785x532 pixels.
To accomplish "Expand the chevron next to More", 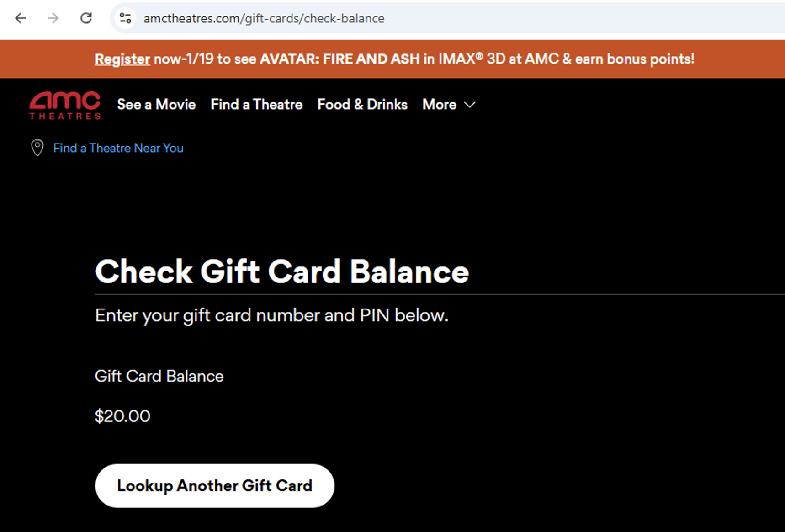I will click(x=470, y=105).
